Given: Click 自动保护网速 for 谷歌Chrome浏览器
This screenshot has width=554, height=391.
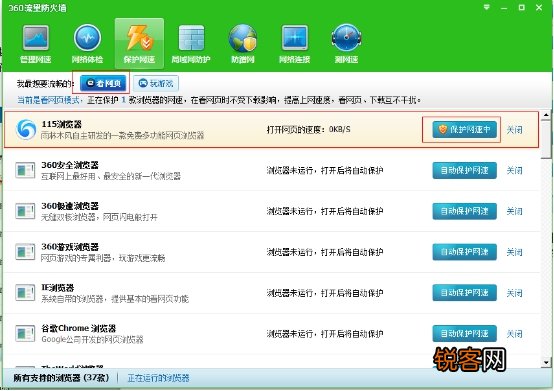Looking at the screenshot, I should [464, 334].
